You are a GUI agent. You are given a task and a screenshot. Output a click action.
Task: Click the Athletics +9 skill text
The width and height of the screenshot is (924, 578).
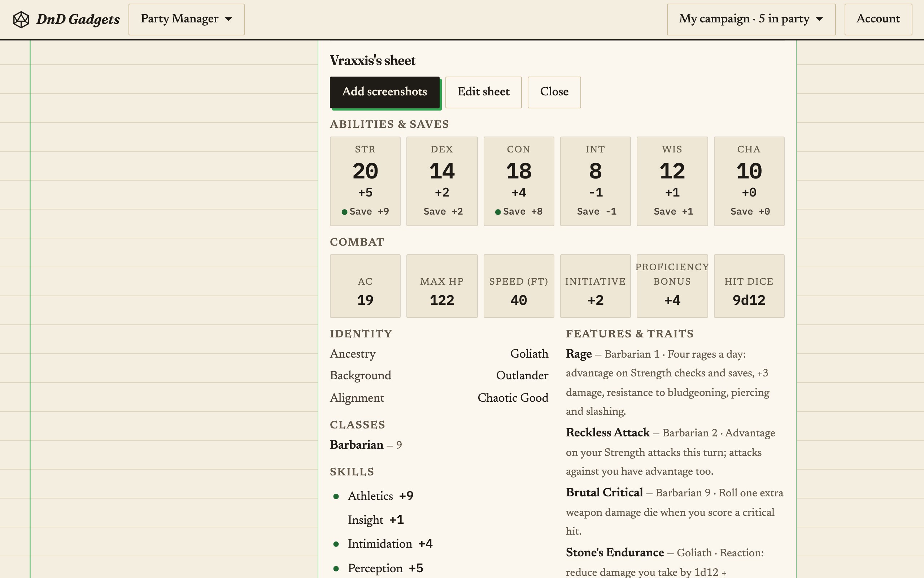pyautogui.click(x=381, y=496)
